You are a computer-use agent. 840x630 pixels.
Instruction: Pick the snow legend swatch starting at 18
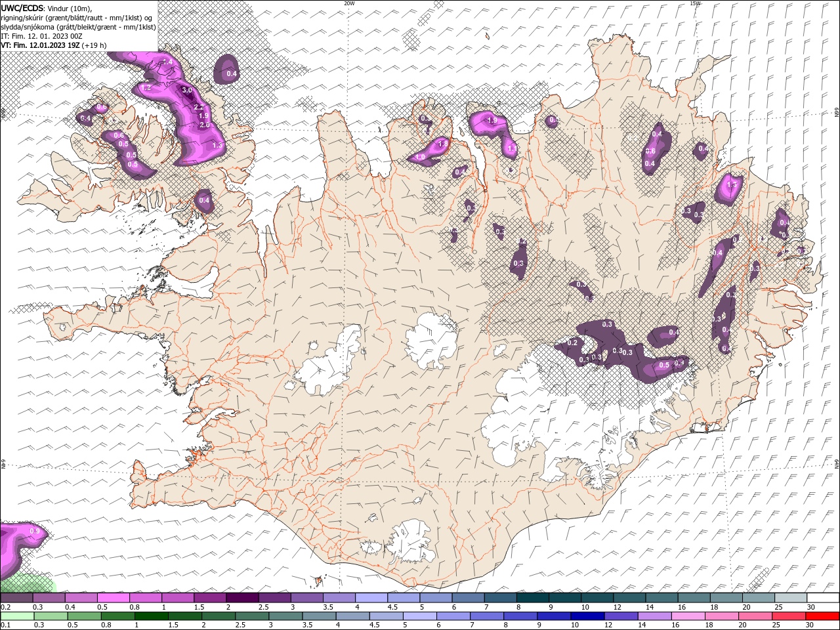(x=726, y=598)
